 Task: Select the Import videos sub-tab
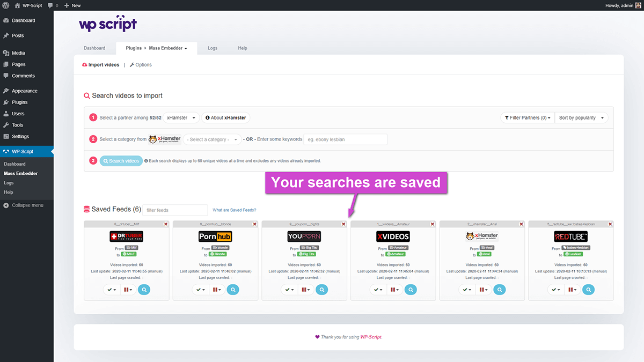(x=101, y=65)
